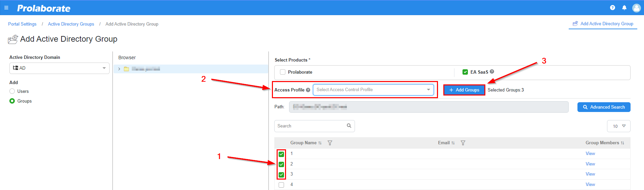The width and height of the screenshot is (644, 190).
Task: Go to Active Directory Groups breadcrumb
Action: (x=71, y=24)
